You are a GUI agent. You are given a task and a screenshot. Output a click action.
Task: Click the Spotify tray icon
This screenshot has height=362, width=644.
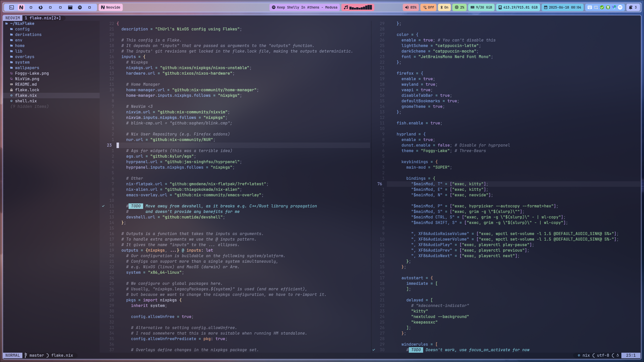[x=620, y=7]
